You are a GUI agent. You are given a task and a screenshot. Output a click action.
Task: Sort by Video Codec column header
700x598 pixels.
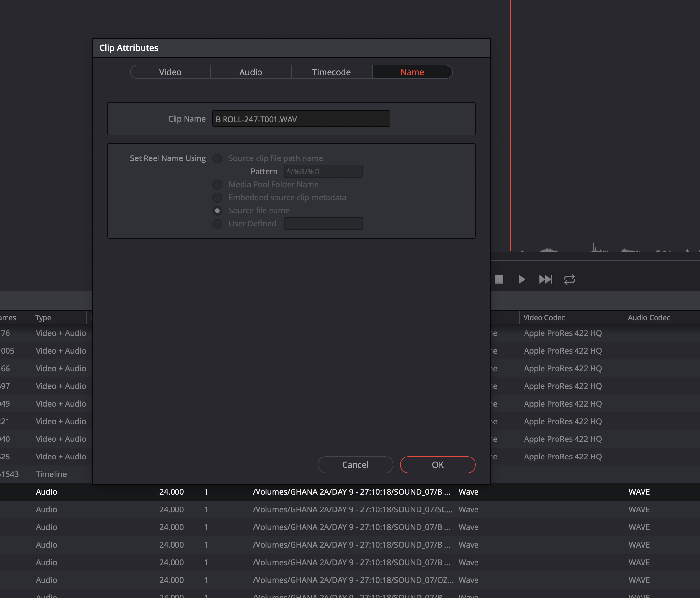pos(571,318)
